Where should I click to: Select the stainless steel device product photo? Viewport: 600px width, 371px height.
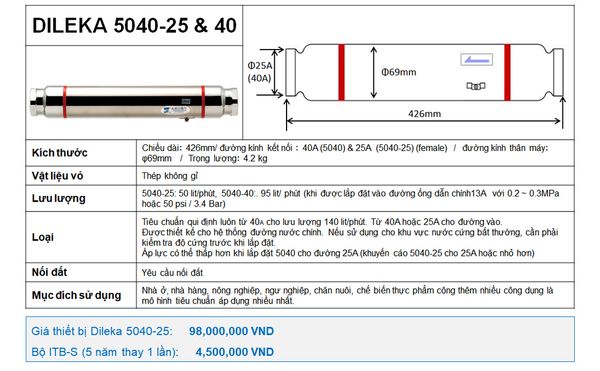tap(134, 102)
